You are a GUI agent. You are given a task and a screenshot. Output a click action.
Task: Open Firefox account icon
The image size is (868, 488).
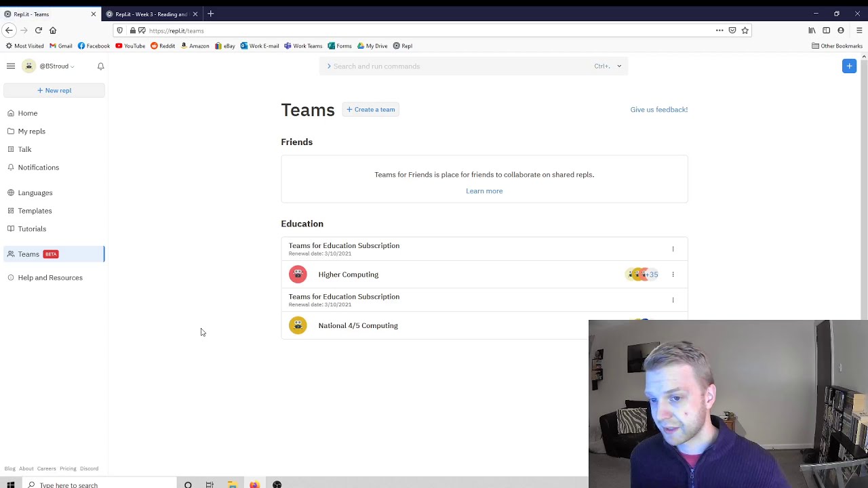(x=841, y=30)
